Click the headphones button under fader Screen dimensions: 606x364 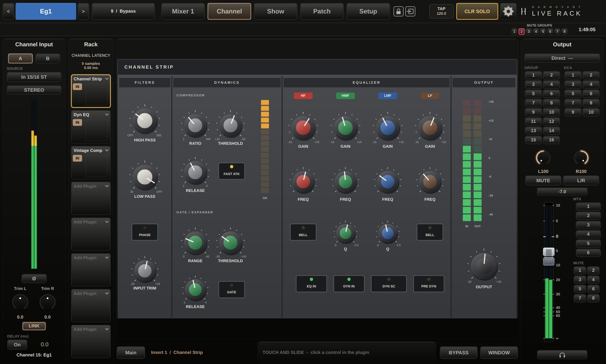(x=562, y=355)
